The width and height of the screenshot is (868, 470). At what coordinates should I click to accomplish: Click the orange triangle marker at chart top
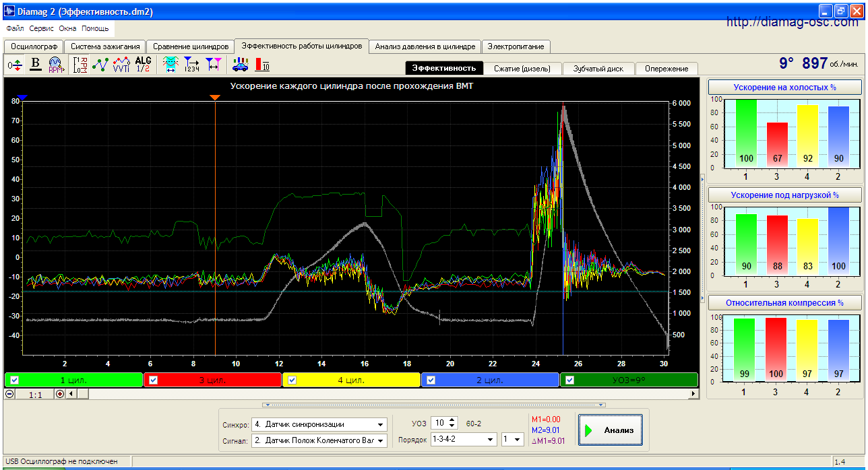(215, 98)
